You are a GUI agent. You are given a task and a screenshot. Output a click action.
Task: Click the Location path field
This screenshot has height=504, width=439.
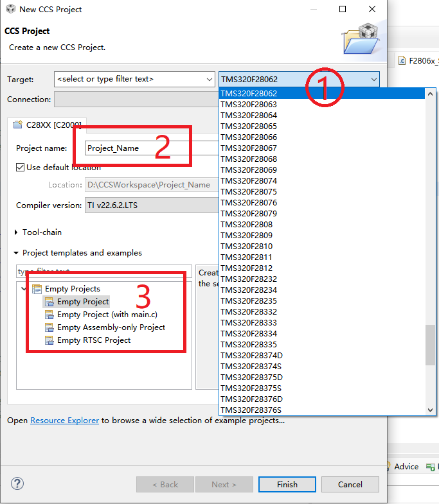point(151,185)
